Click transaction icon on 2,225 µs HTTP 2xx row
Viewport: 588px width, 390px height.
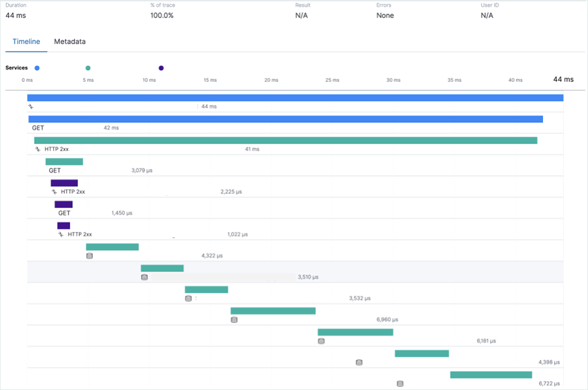pos(54,192)
